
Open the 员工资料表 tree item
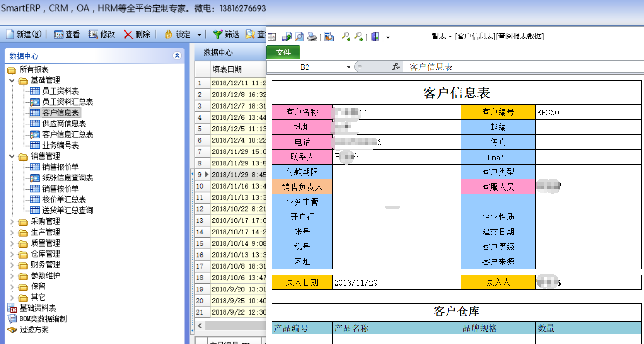click(x=54, y=91)
